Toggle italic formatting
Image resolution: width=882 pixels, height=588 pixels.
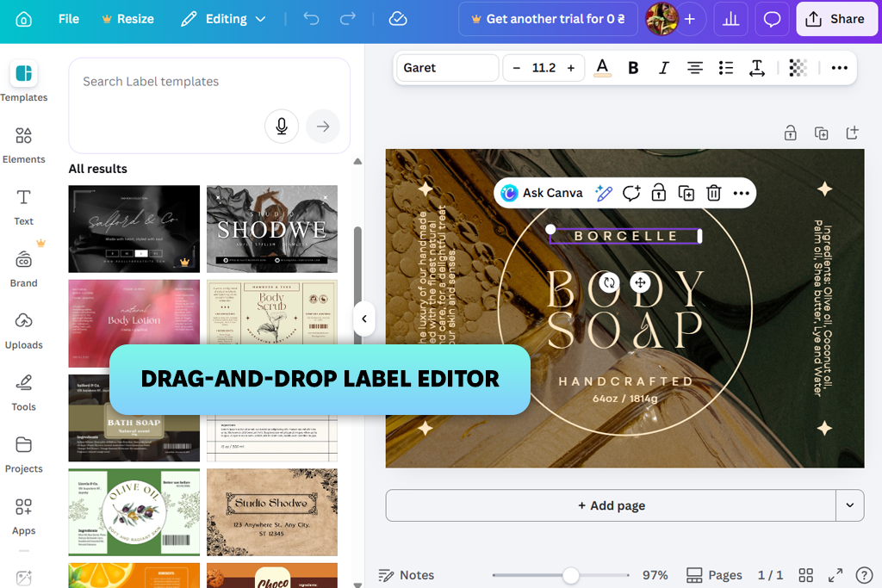664,68
